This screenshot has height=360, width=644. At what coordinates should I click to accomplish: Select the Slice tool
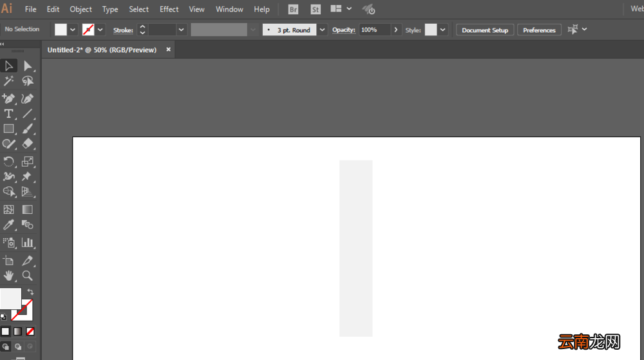28,260
